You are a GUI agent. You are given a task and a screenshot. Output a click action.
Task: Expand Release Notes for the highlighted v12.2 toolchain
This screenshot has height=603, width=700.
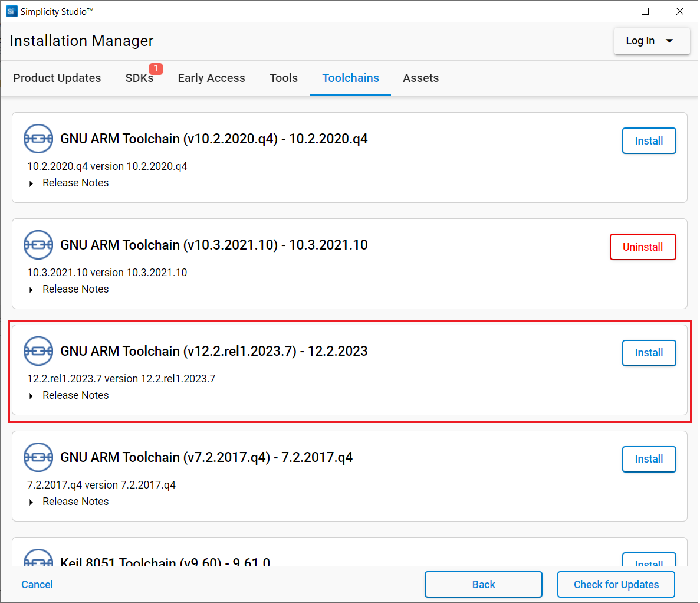click(75, 395)
